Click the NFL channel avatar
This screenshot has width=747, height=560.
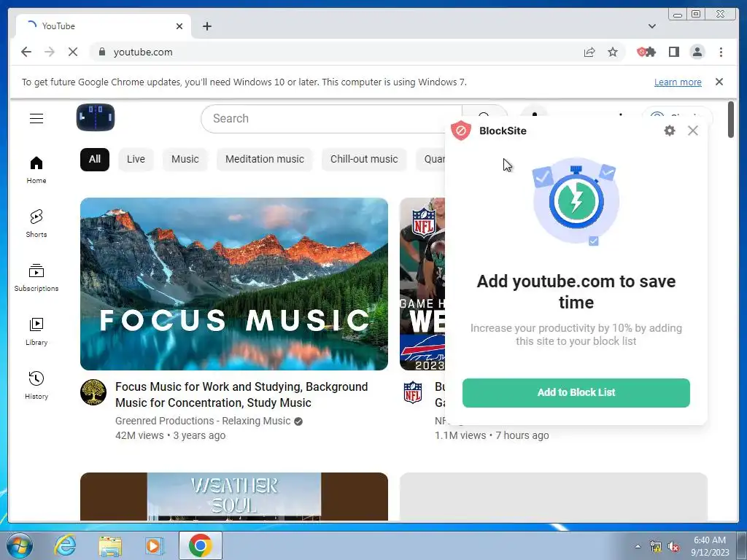click(413, 392)
